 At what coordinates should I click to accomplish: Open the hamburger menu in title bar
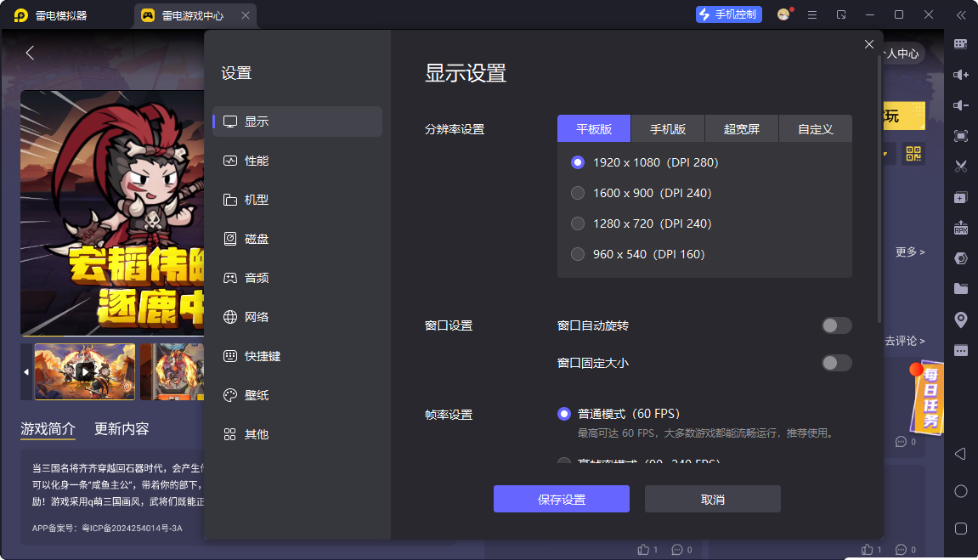812,14
